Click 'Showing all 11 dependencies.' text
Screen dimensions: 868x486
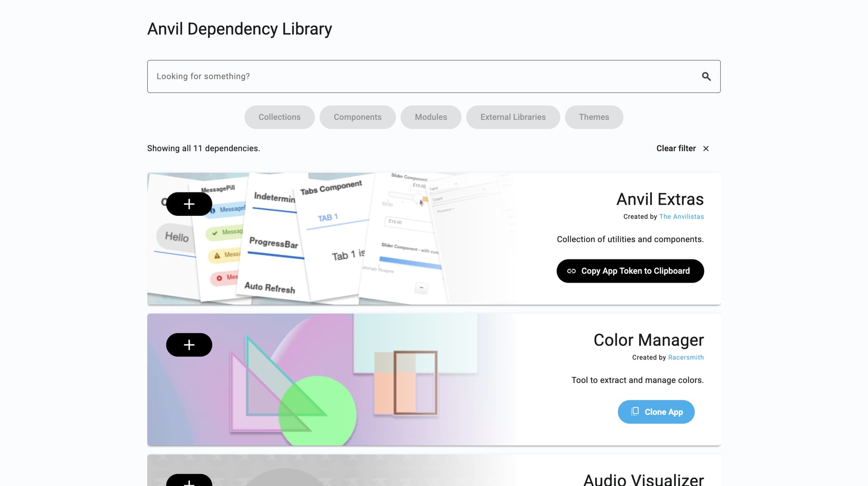point(203,149)
